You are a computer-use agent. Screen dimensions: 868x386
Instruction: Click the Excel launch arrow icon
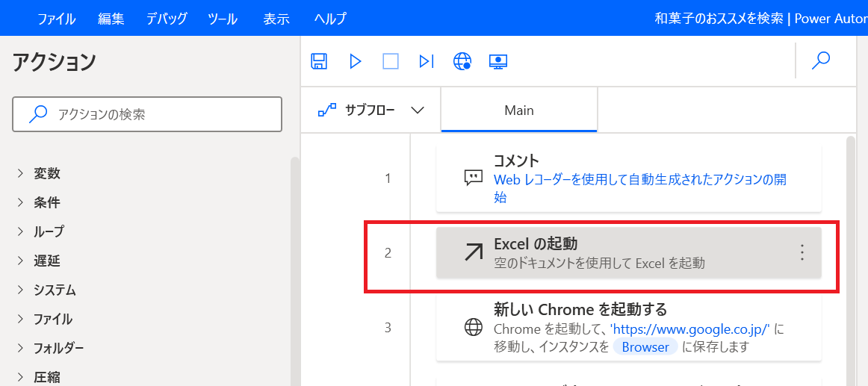tap(473, 252)
